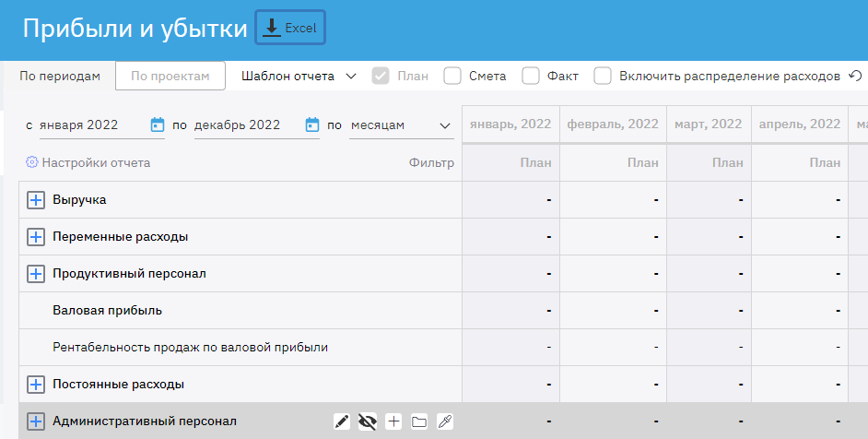Click the январь, 2022 column header
Screen dimensions: 868x439
pyautogui.click(x=510, y=125)
